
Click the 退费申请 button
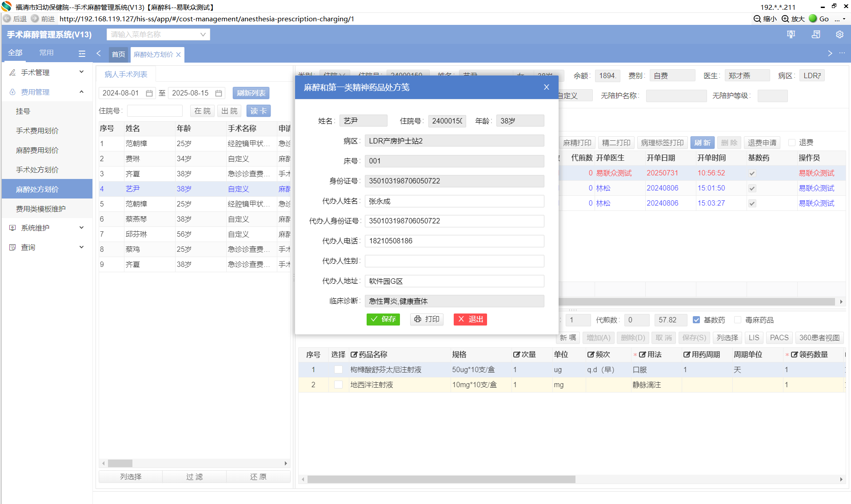point(762,143)
